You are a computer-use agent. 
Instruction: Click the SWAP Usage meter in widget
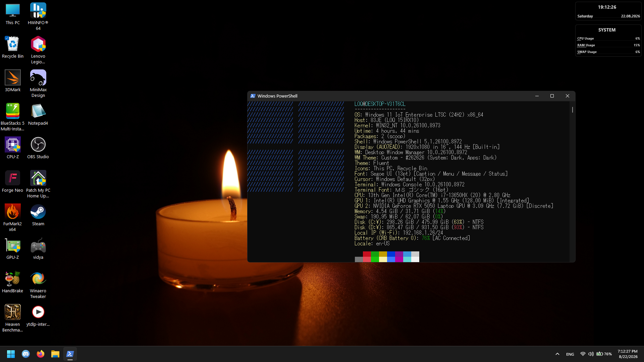point(608,52)
